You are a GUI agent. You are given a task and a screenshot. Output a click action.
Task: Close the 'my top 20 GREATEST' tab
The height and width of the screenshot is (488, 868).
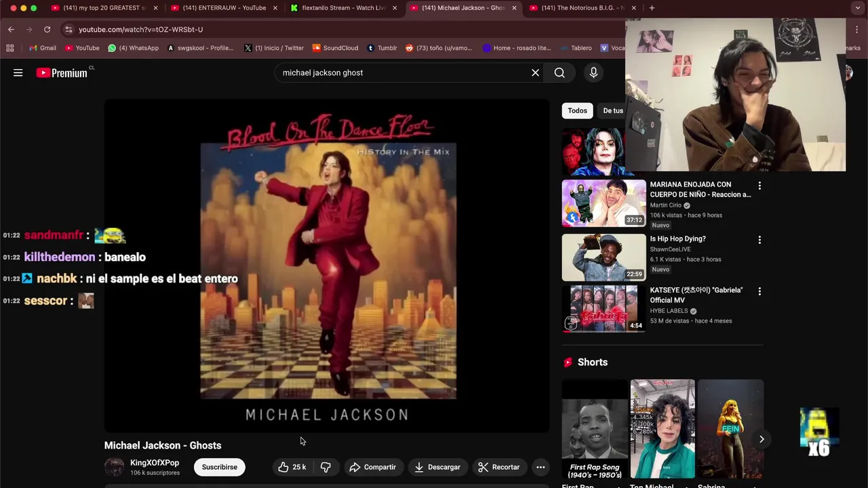coord(155,8)
